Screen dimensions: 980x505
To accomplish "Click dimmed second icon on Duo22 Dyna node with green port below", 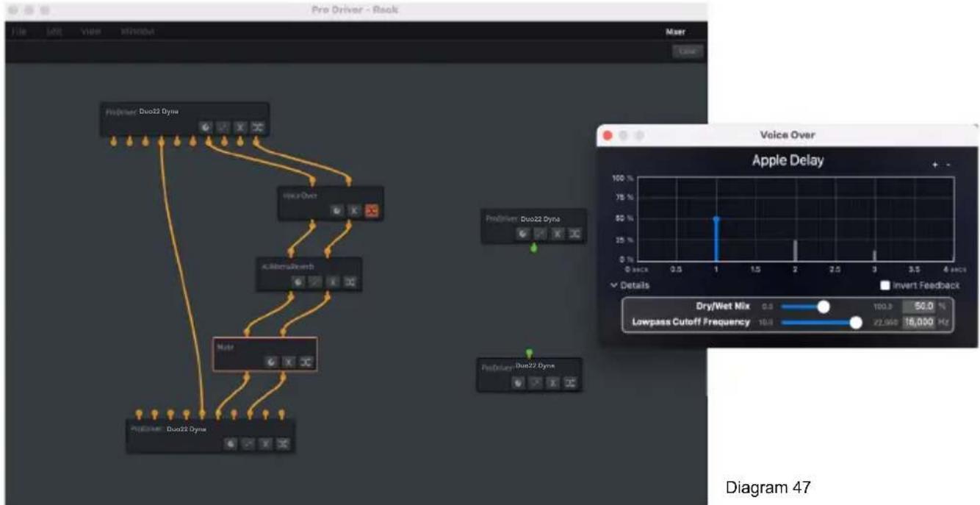I will (540, 234).
